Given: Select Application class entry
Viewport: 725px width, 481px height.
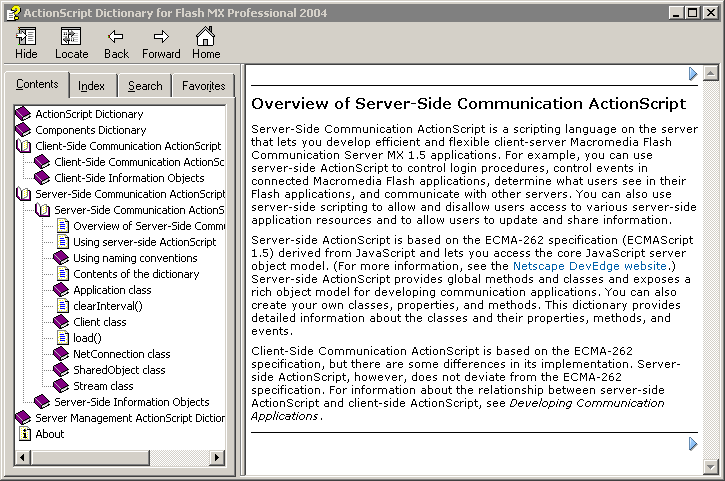Looking at the screenshot, I should (112, 290).
